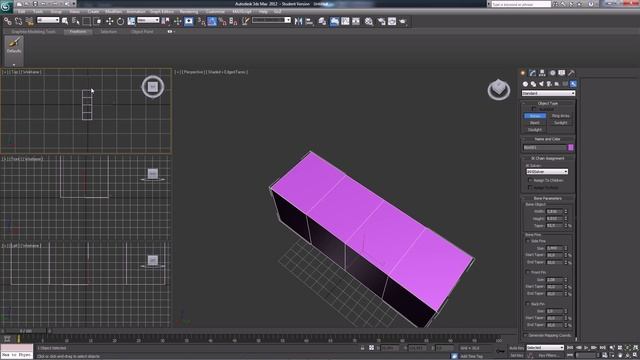Collapse the Object Type rollout
Screen dimensions: 640x360
548,103
